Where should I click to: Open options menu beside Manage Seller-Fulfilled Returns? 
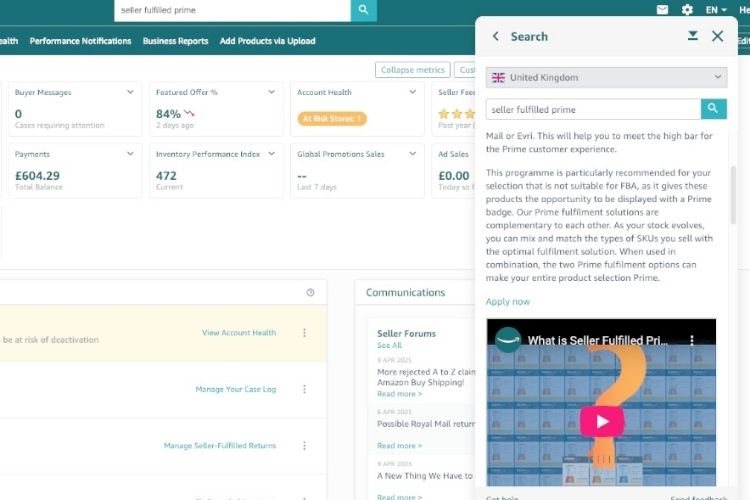tap(304, 445)
